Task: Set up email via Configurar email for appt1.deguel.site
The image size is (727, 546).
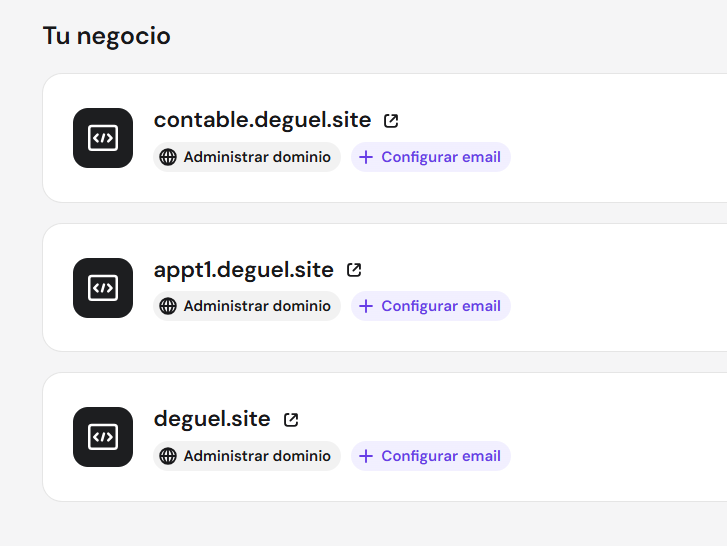Action: tap(440, 306)
